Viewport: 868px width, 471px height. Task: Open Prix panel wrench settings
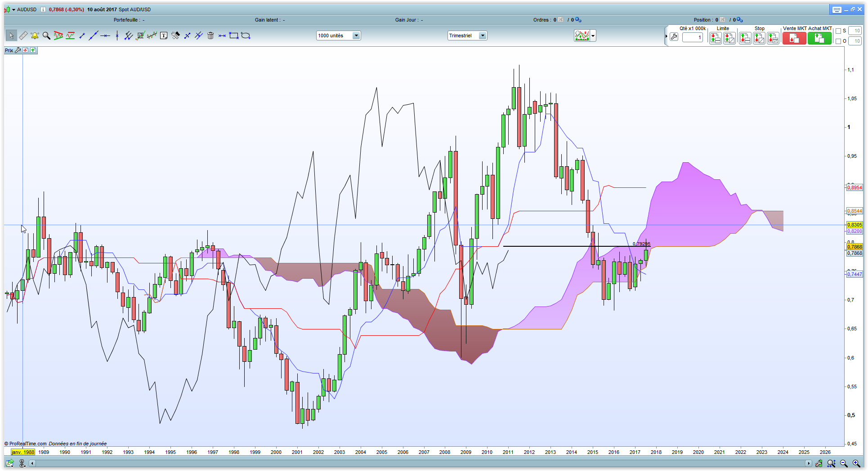tap(18, 50)
